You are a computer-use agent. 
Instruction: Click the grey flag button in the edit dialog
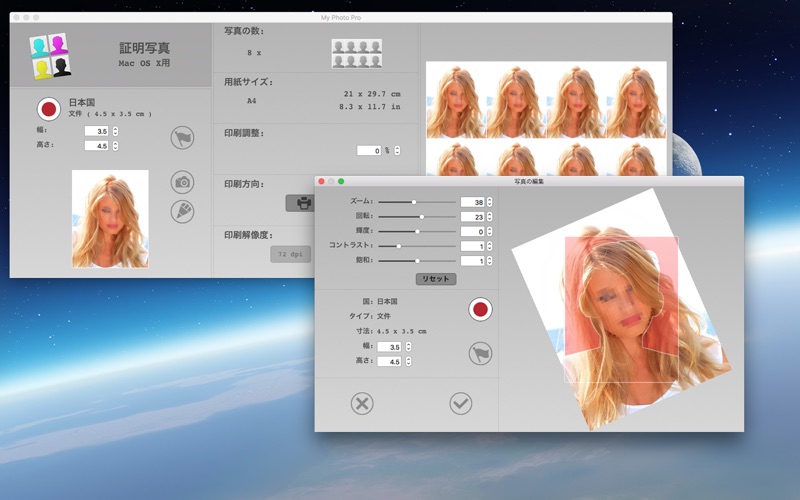pos(480,353)
